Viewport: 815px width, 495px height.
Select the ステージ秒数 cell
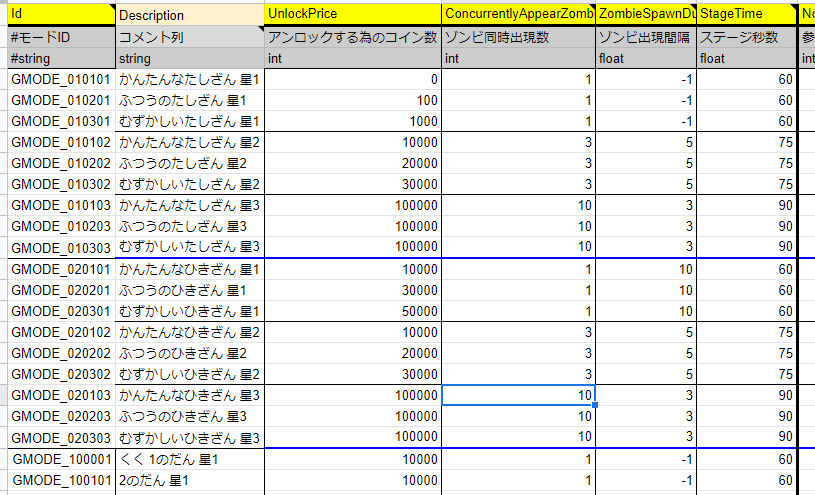[745, 37]
